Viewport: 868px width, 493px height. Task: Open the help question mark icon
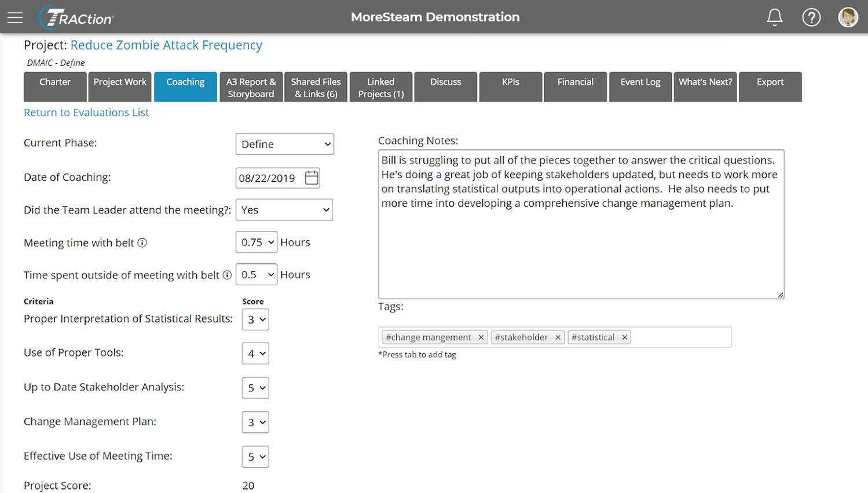tap(811, 17)
